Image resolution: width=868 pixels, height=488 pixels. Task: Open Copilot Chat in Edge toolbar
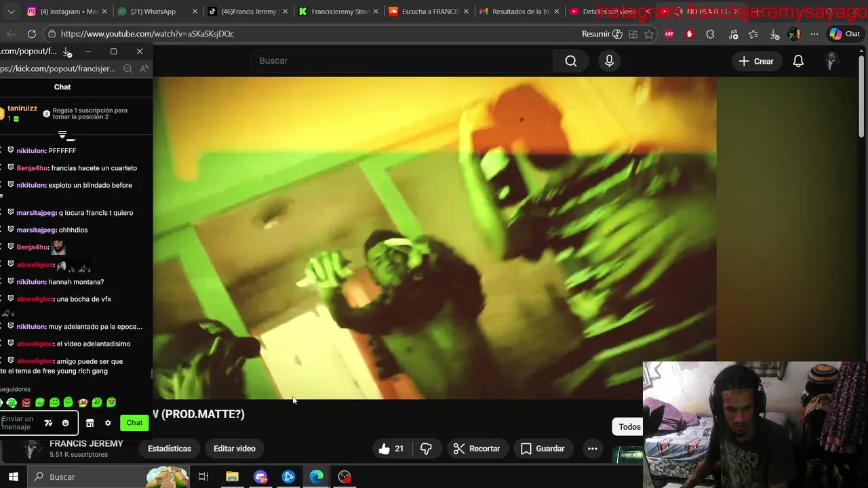(845, 34)
